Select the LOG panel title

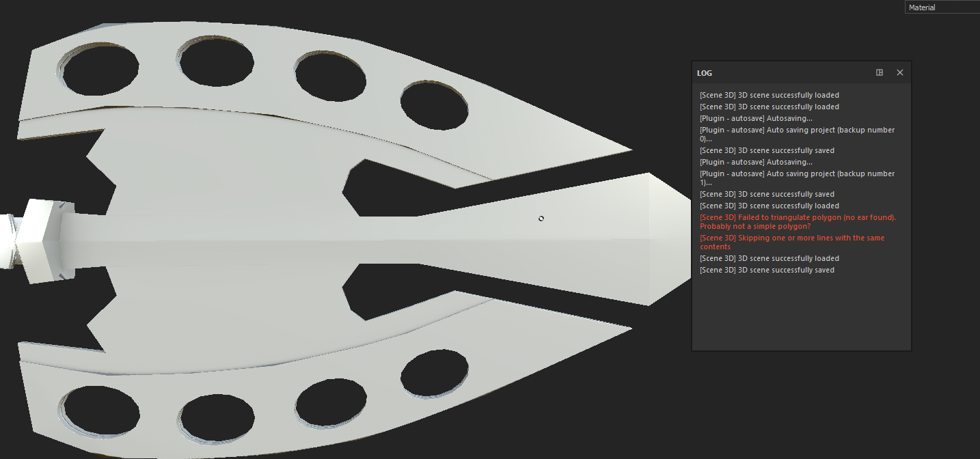tap(705, 73)
